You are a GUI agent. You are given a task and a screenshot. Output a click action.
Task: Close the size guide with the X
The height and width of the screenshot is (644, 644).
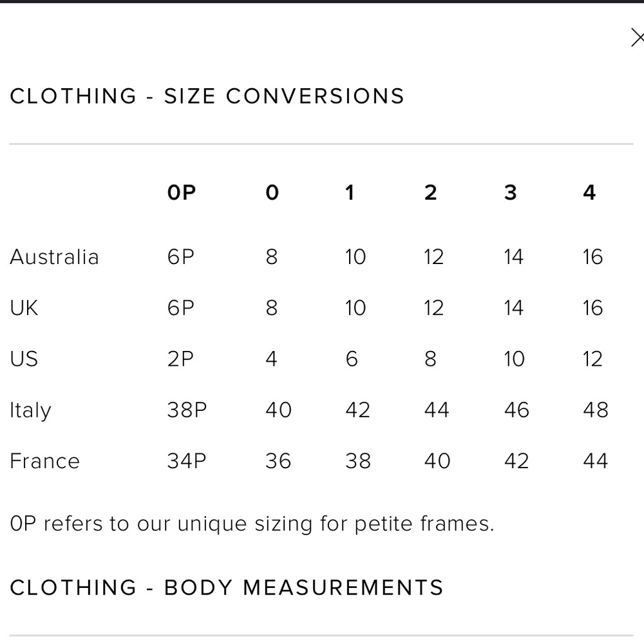tap(636, 39)
